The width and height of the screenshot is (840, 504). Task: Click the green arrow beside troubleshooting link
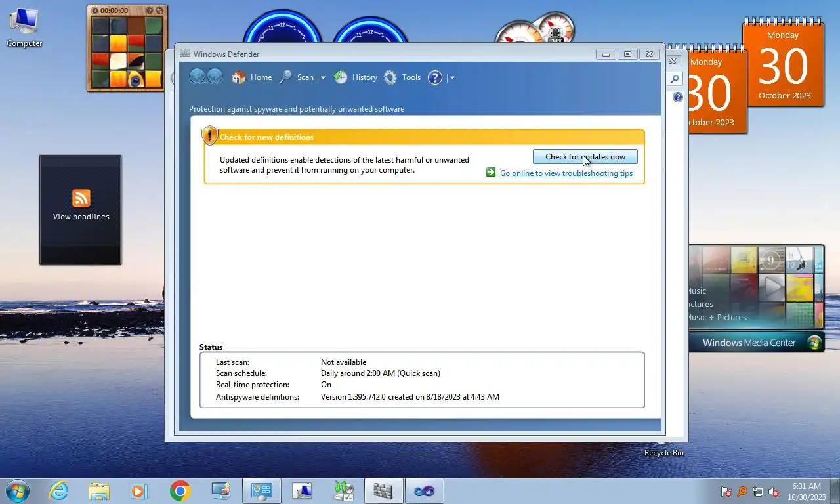tap(491, 173)
